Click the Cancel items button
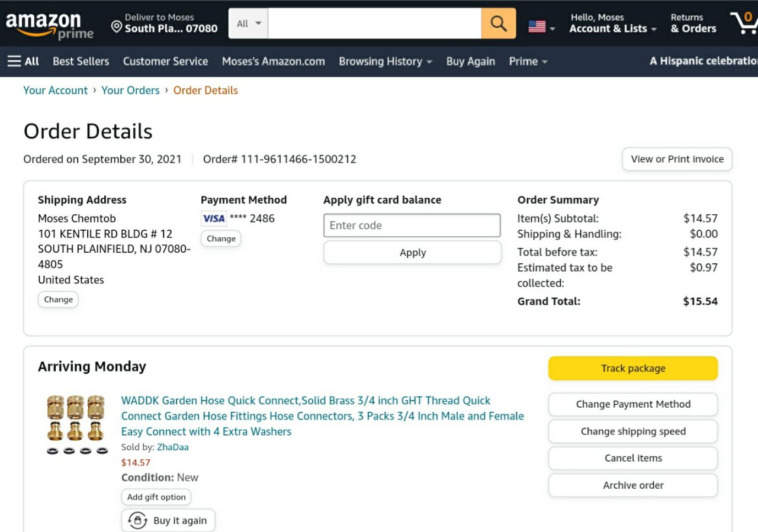This screenshot has width=758, height=532. pos(633,458)
